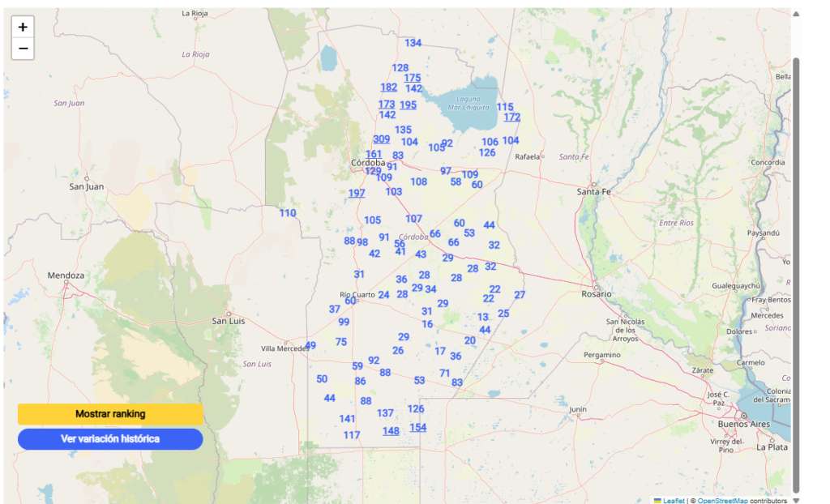The width and height of the screenshot is (830, 504).
Task: Click the underlined 148 marker
Action: [391, 431]
